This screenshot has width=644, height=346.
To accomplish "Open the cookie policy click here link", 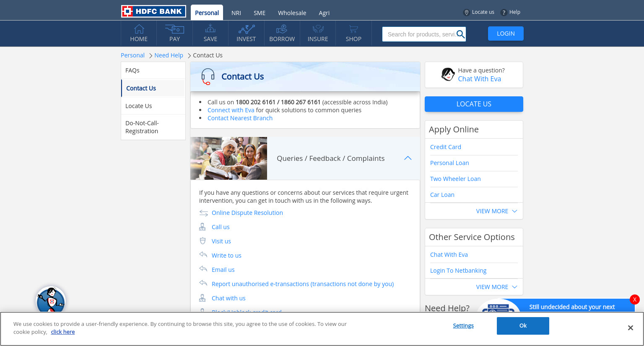I will (63, 332).
